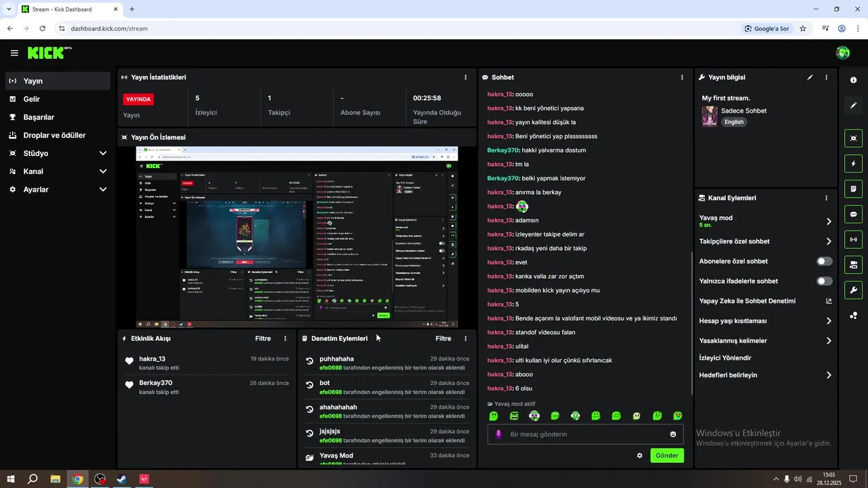Open the Windows Start button
Viewport: 868px width, 488px height.
click(x=11, y=479)
